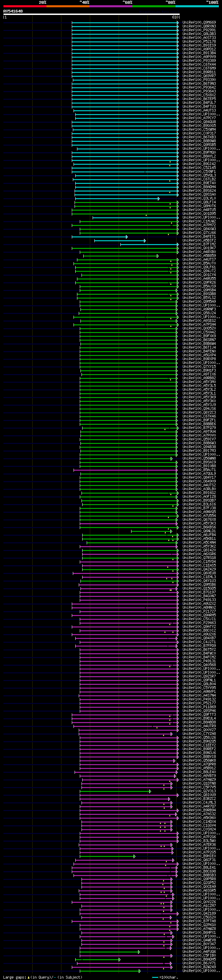Open hit UniRef100_A9RNF3

[x=199, y=309]
